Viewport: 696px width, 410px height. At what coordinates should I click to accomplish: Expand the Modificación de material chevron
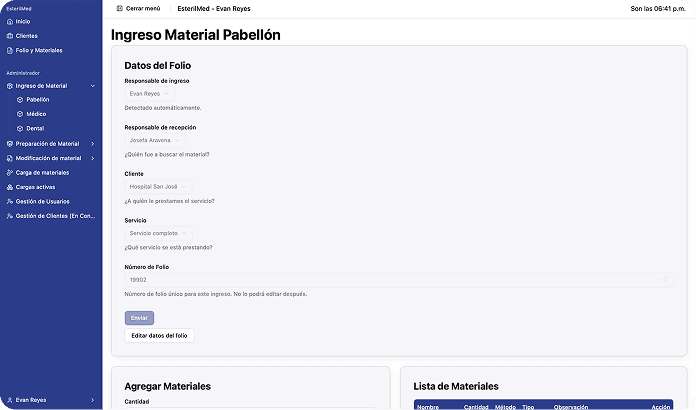coord(93,158)
